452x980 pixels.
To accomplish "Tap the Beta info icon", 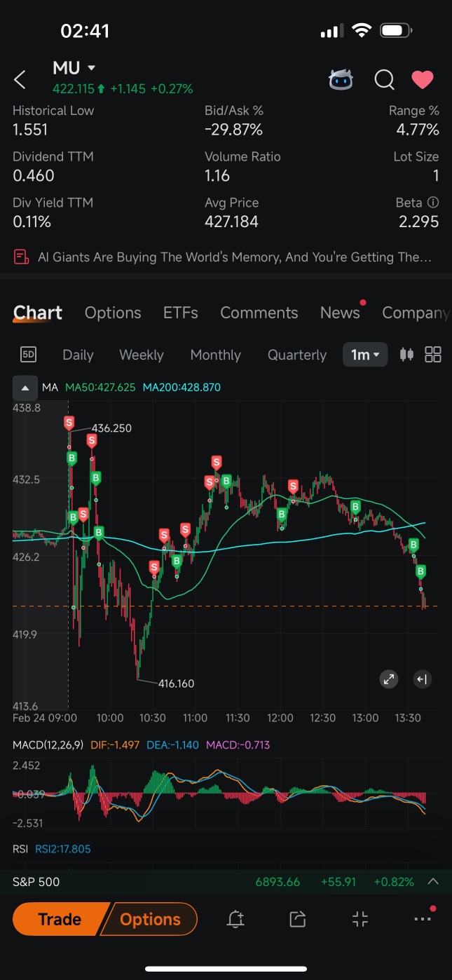I will (x=433, y=202).
